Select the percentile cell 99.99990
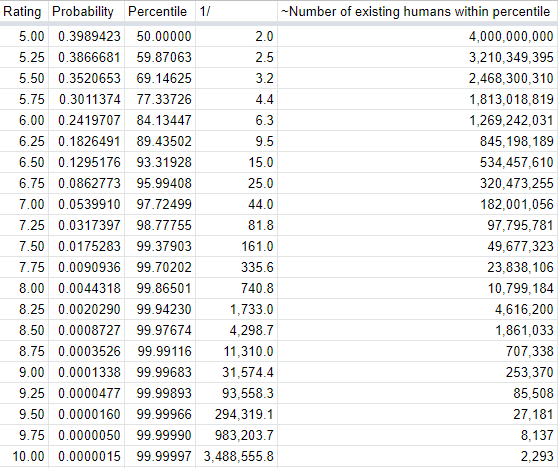This screenshot has width=558, height=468. [160, 435]
